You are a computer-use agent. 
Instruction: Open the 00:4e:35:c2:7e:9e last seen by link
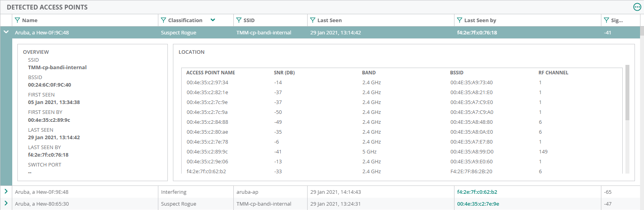478,204
